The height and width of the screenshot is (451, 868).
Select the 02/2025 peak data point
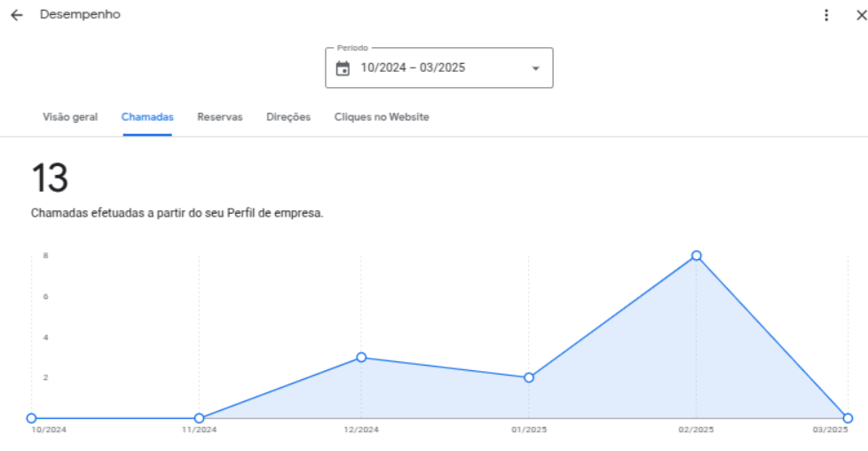click(697, 256)
